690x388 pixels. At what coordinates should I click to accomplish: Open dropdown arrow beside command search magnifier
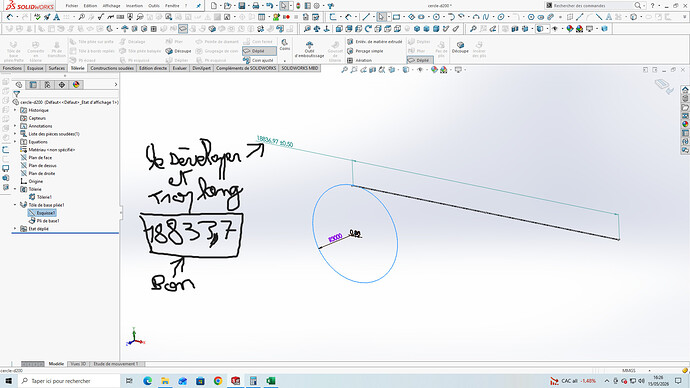pos(644,6)
